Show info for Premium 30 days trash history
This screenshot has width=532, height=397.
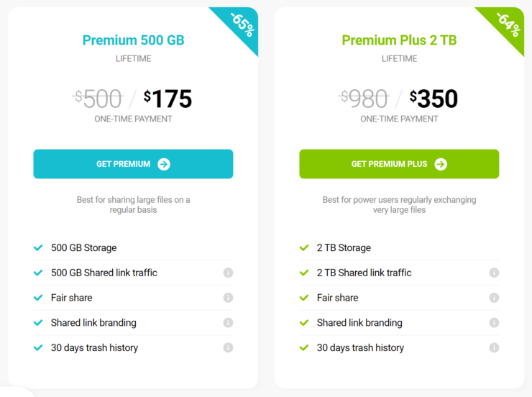[228, 347]
